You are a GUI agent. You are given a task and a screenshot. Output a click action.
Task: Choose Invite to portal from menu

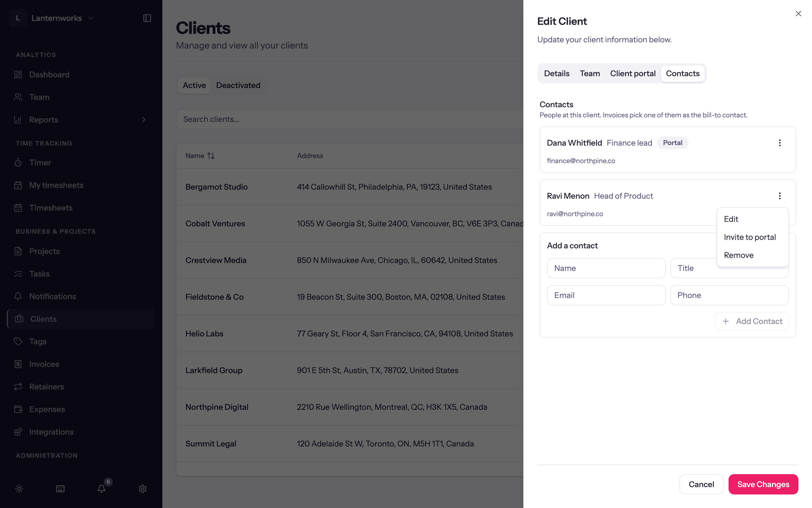tap(752, 237)
